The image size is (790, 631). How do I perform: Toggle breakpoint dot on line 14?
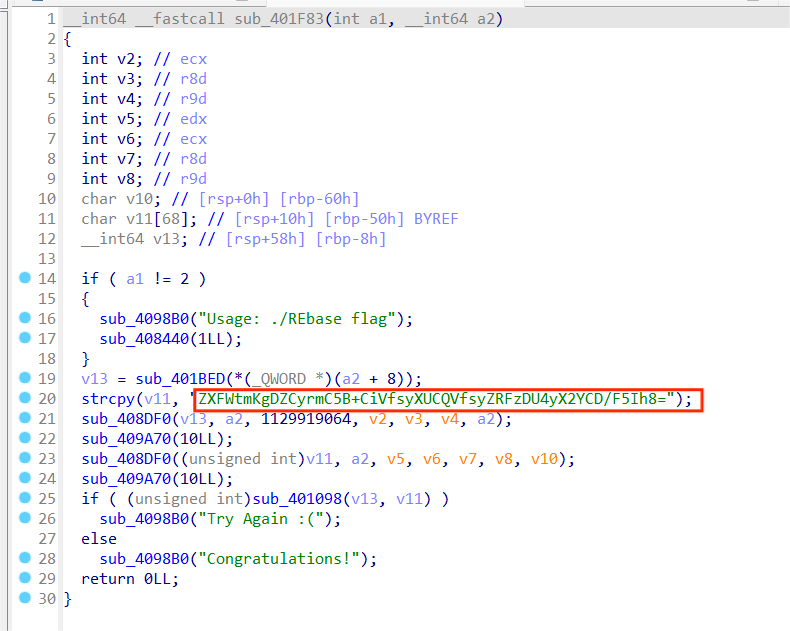[x=25, y=278]
